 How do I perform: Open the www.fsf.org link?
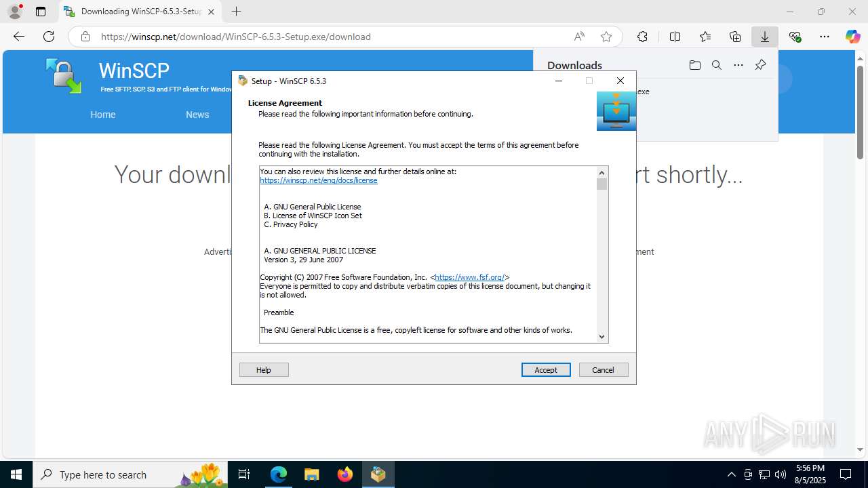pos(470,277)
